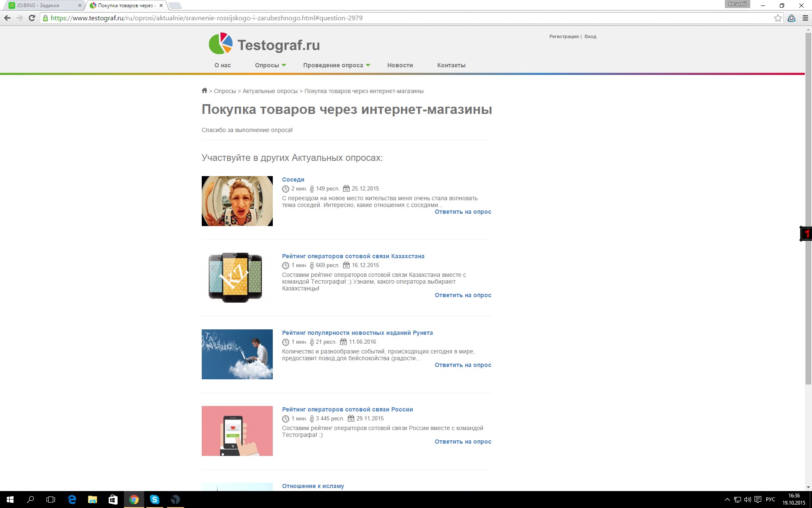This screenshot has width=812, height=508.
Task: Click the back navigation arrow
Action: tap(7, 18)
